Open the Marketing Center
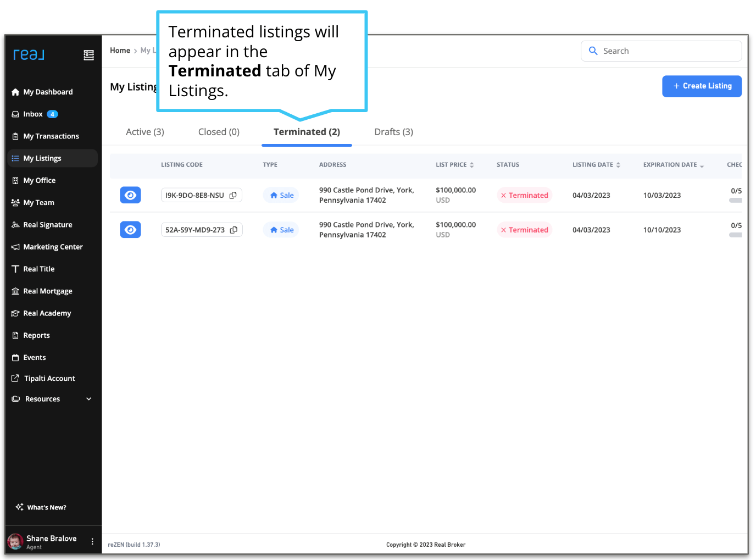The image size is (756, 560). pos(53,246)
